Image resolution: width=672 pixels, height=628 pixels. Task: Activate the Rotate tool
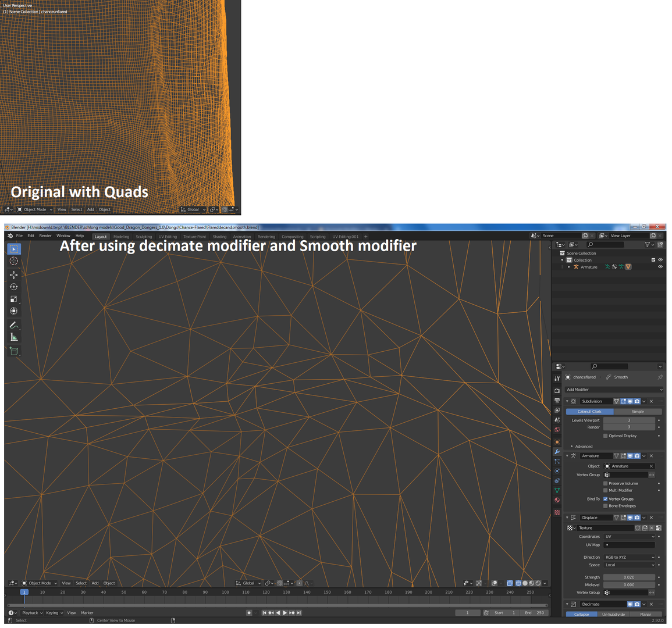(x=14, y=287)
